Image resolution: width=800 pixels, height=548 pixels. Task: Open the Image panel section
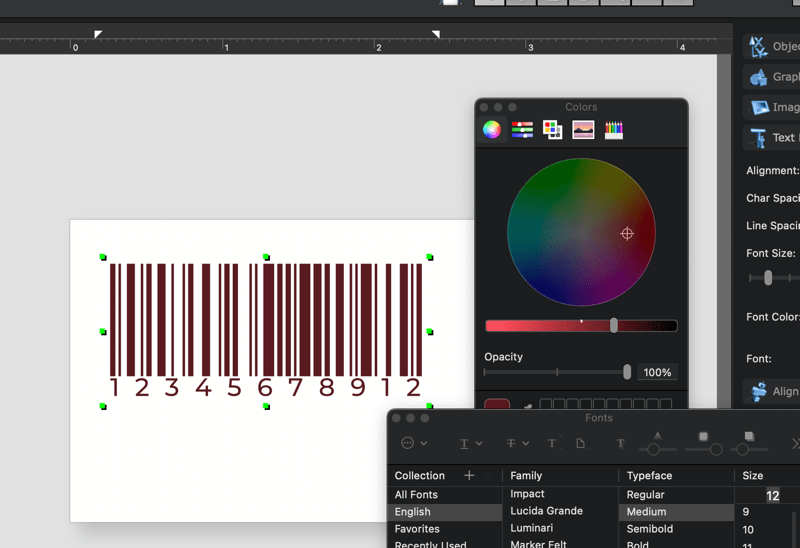coord(771,107)
